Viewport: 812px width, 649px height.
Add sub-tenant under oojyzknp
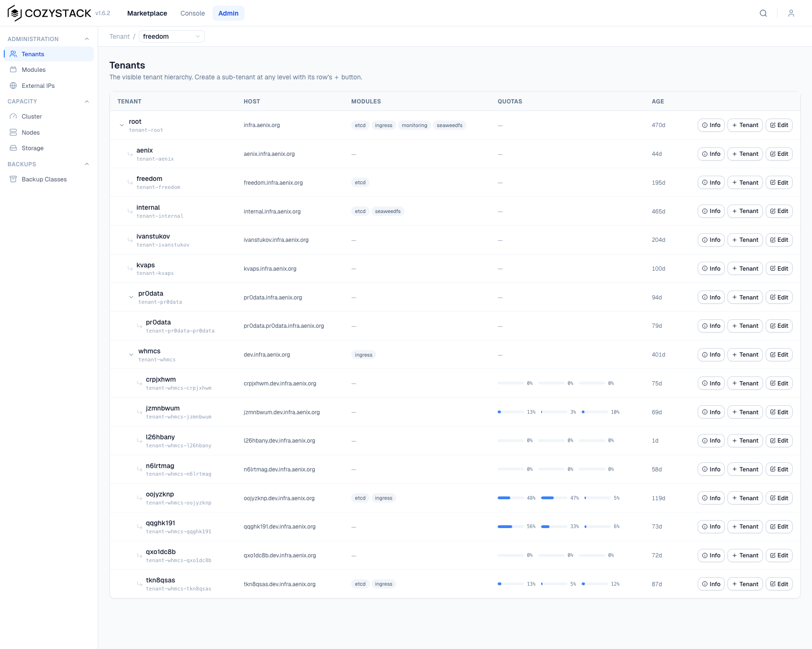745,498
